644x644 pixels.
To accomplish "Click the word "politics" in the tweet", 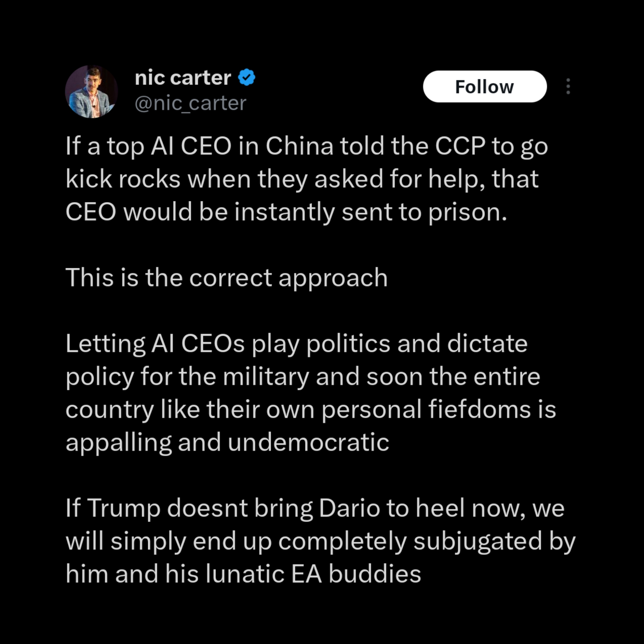I will [348, 344].
